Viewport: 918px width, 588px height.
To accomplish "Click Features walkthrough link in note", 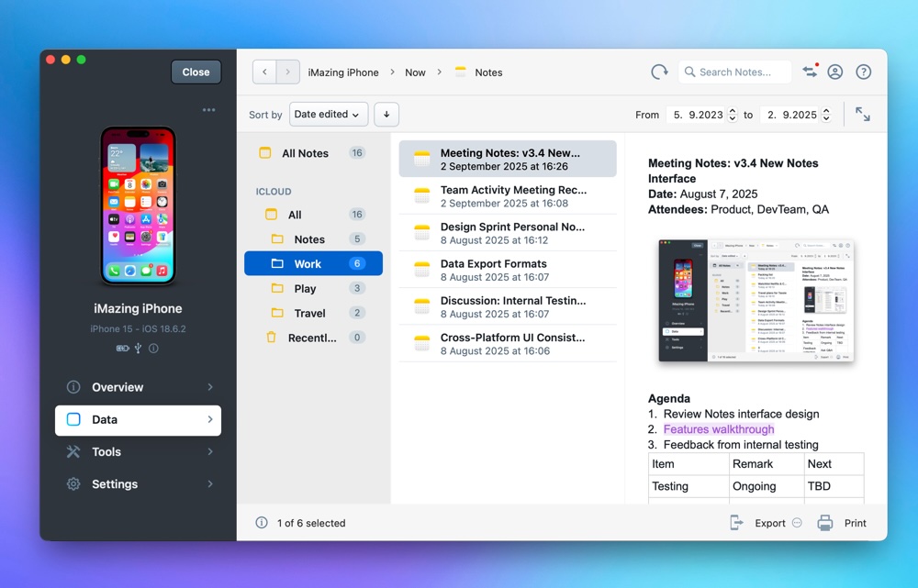I will coord(719,429).
